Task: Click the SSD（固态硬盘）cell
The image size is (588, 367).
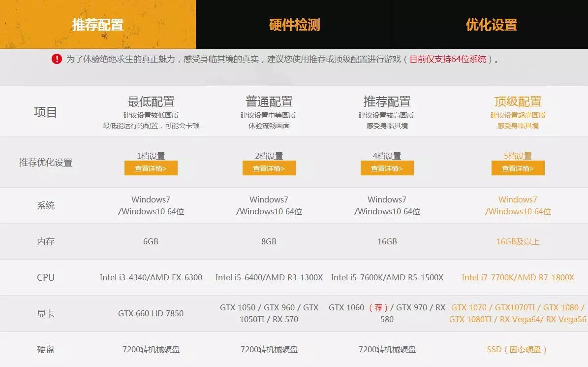Action: click(518, 349)
